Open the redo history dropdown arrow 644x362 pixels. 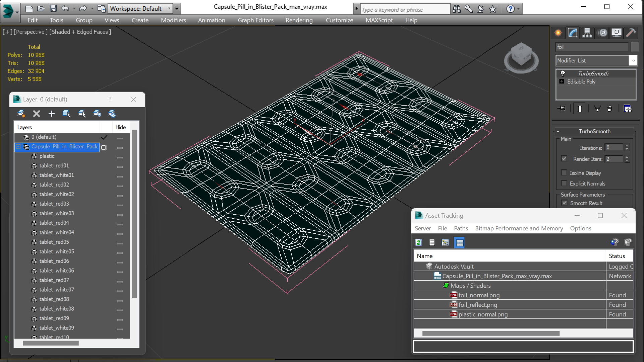92,8
